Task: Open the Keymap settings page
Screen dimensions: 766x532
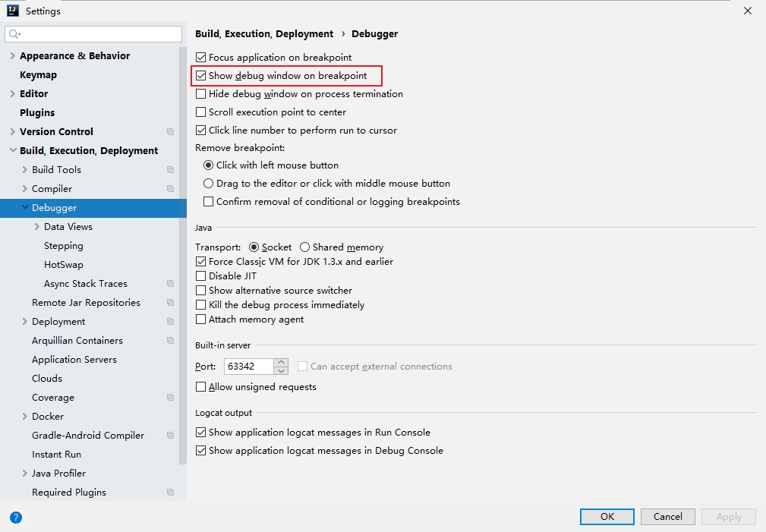Action: coord(38,75)
